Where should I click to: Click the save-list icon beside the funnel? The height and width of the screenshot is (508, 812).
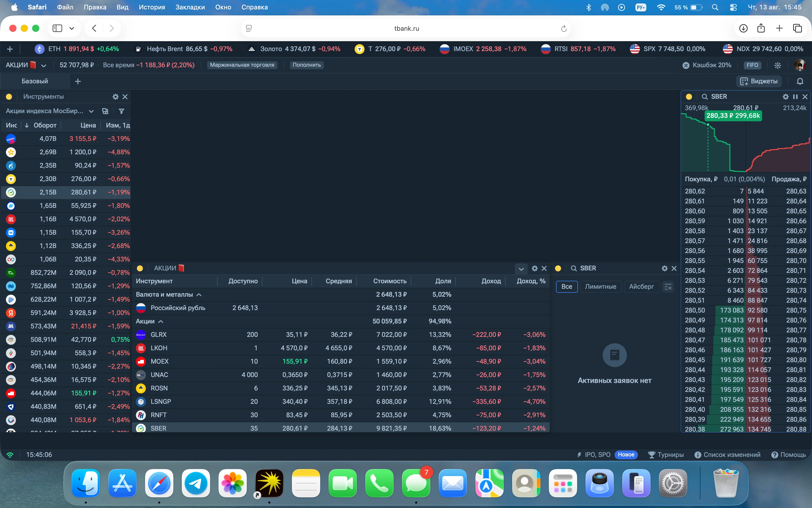point(105,111)
